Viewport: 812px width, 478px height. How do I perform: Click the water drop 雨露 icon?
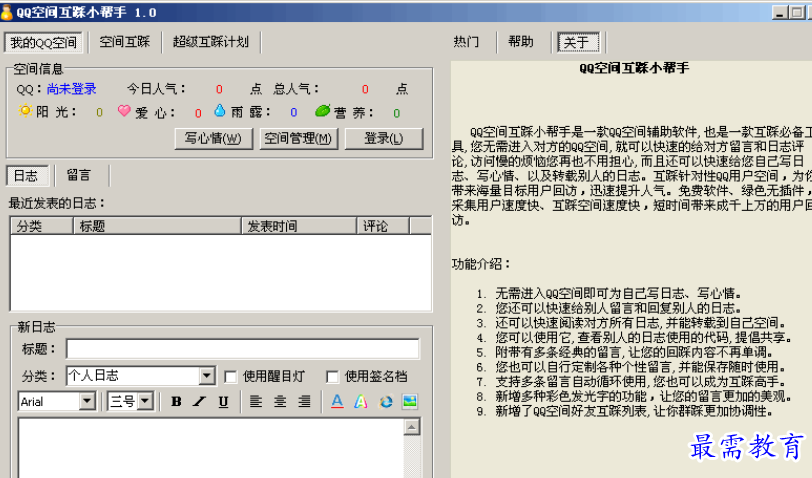click(x=220, y=110)
